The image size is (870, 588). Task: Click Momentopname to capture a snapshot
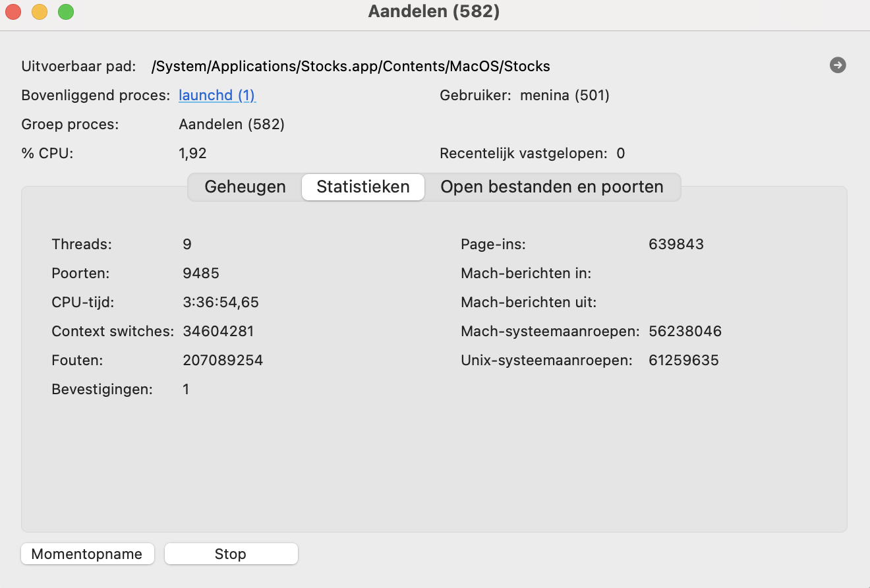(x=87, y=554)
